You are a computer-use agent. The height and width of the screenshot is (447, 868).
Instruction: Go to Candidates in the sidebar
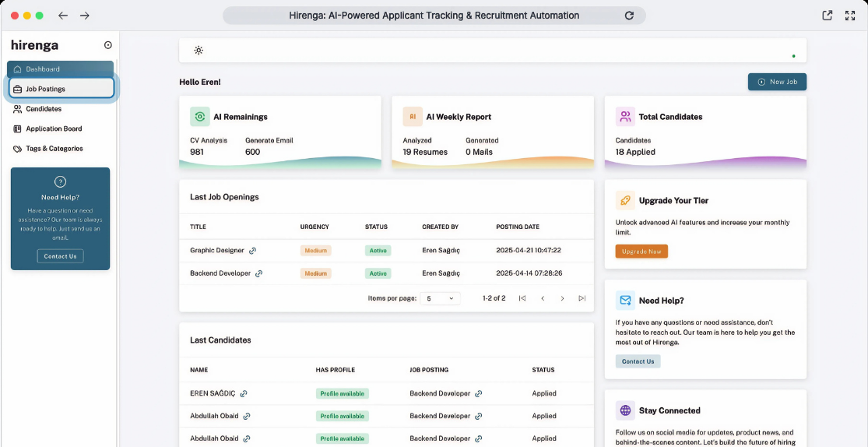coord(61,109)
